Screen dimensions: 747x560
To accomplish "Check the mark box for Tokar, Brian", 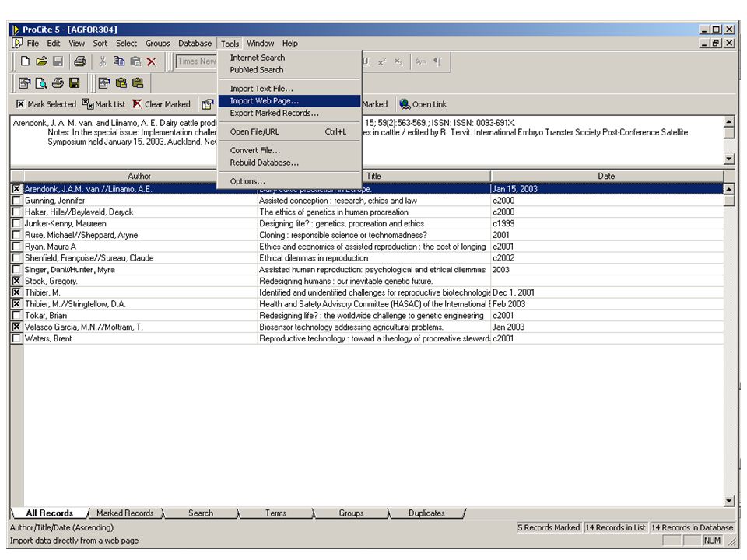I will click(16, 315).
